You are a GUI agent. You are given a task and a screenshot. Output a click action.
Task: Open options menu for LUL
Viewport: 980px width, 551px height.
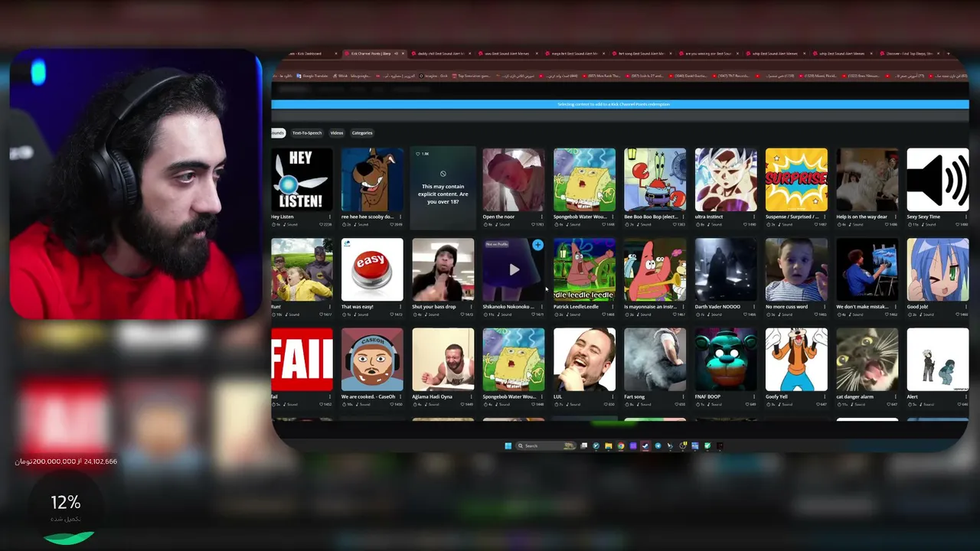[612, 396]
